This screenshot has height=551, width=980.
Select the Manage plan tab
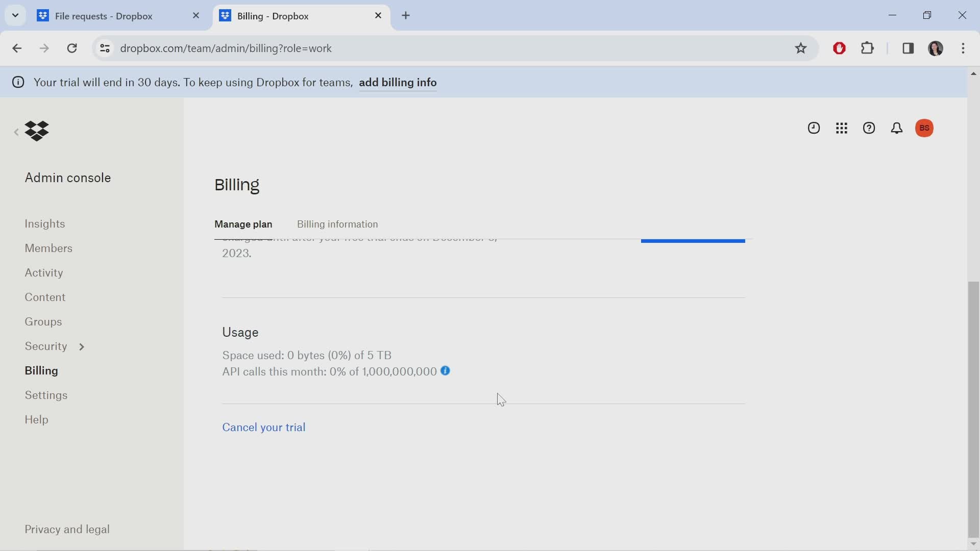pyautogui.click(x=243, y=224)
